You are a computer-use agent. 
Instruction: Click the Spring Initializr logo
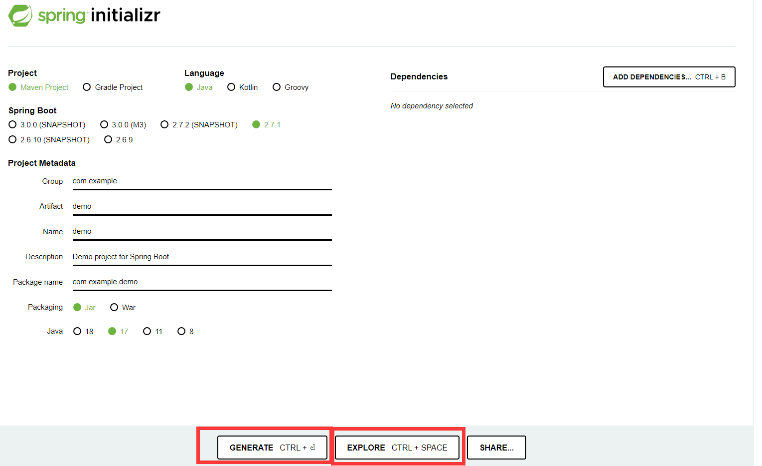(x=84, y=16)
